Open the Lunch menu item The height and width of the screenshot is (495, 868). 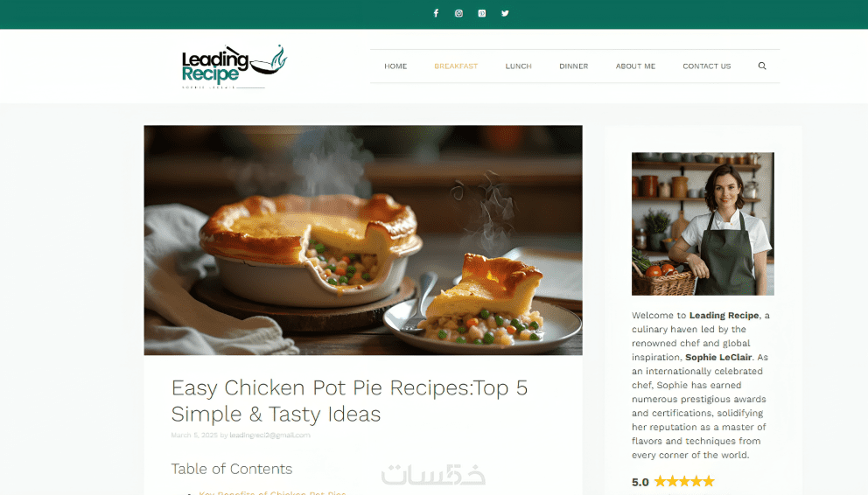(x=518, y=66)
